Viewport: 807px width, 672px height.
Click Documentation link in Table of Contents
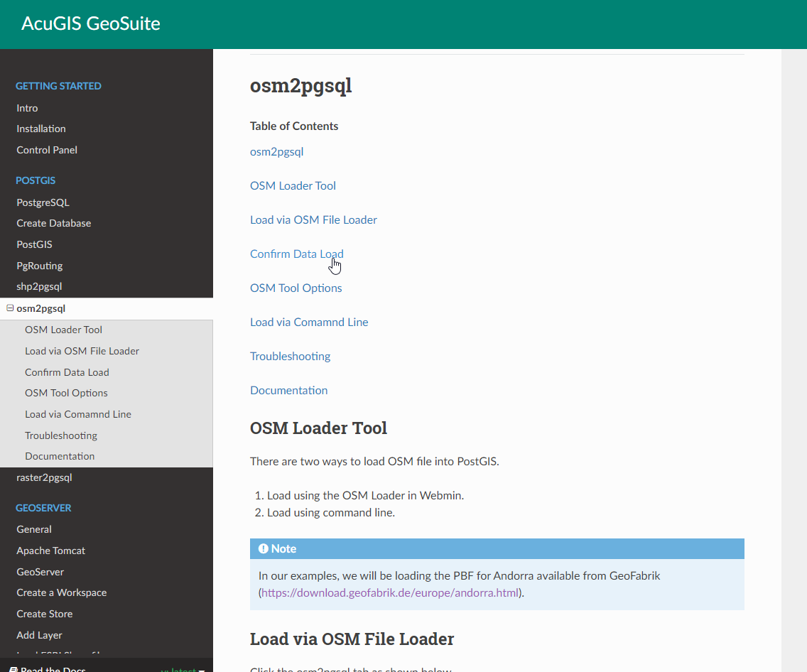coord(288,390)
